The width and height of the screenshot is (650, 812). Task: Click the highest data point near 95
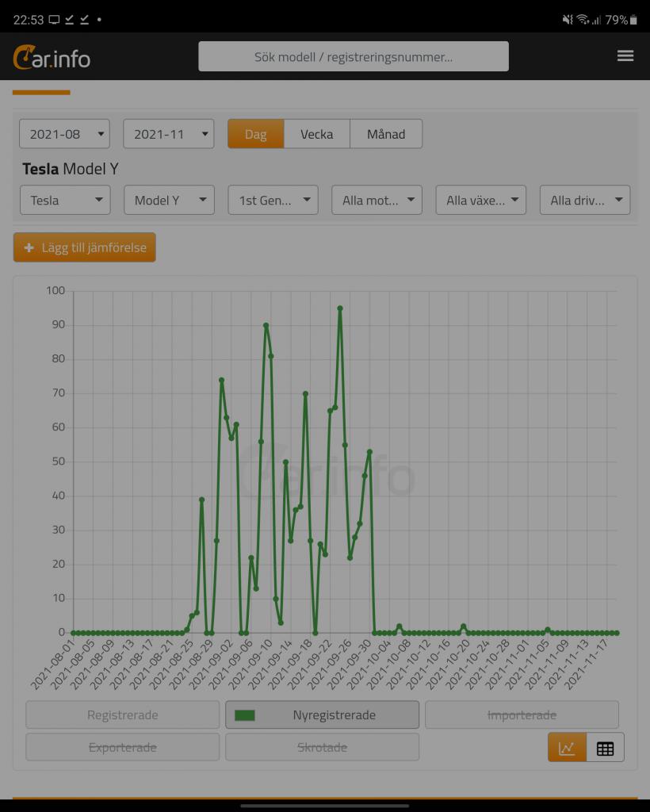(340, 308)
